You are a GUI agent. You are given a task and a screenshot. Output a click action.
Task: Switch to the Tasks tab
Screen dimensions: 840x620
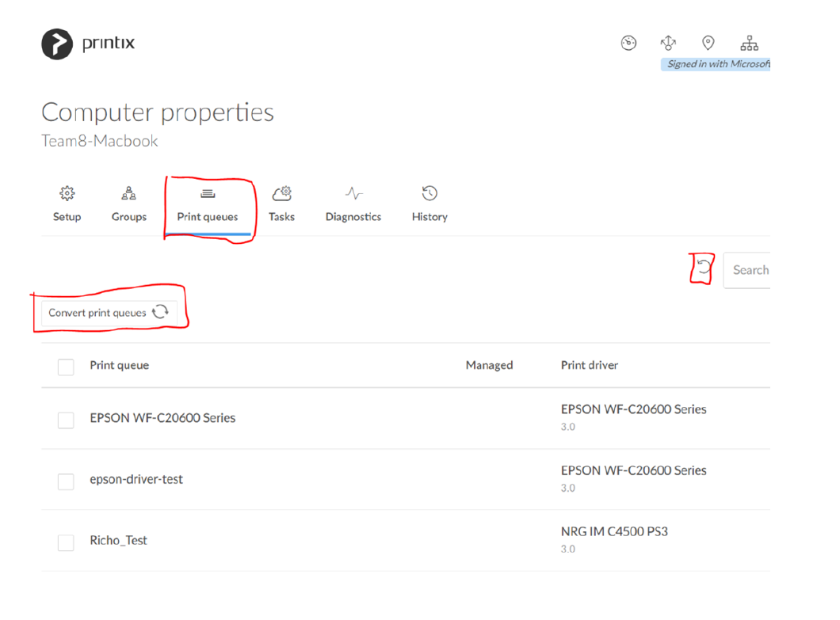[281, 204]
